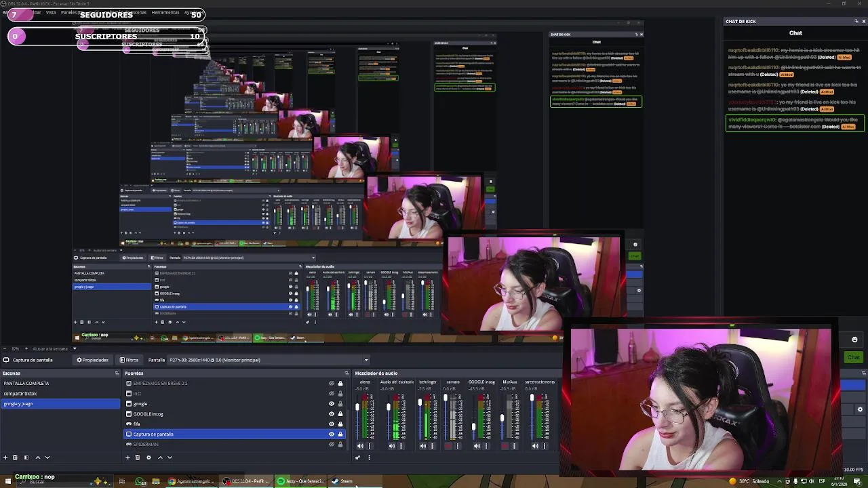Viewport: 868px width, 488px height.
Task: Pop out Fuentes dock icon
Action: point(347,373)
